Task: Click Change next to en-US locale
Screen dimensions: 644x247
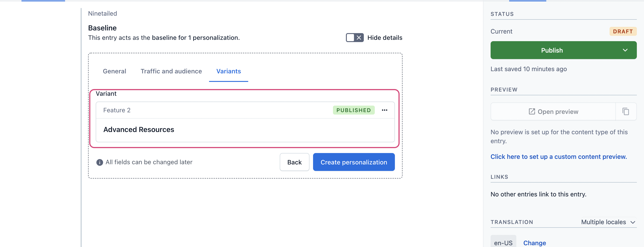Action: 534,243
